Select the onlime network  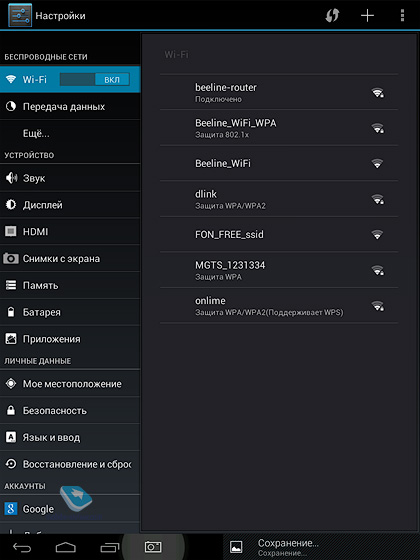(279, 306)
